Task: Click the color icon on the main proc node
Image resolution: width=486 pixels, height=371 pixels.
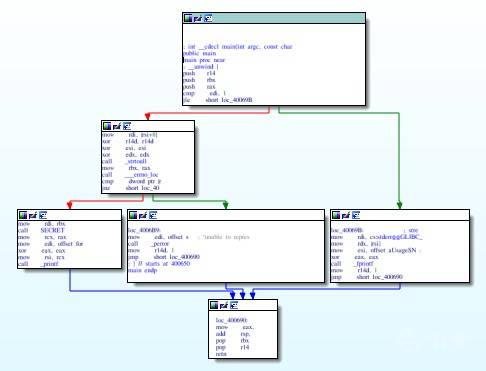Action: tap(188, 18)
